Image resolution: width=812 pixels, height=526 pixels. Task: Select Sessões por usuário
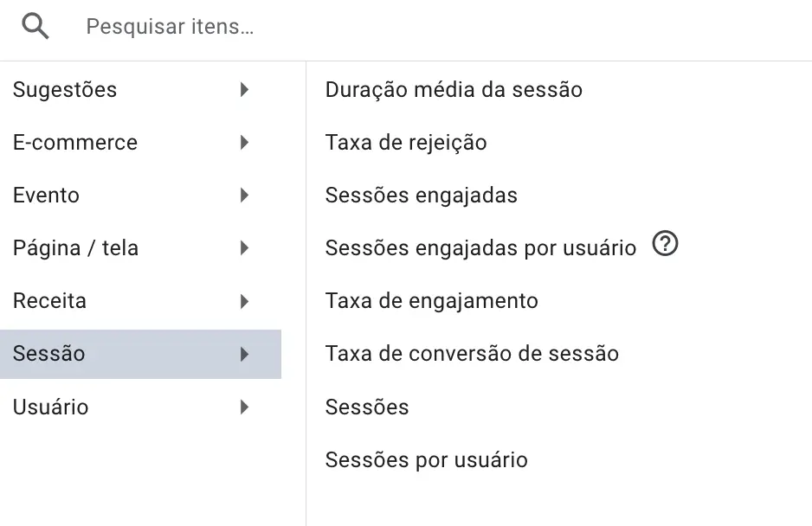(426, 459)
